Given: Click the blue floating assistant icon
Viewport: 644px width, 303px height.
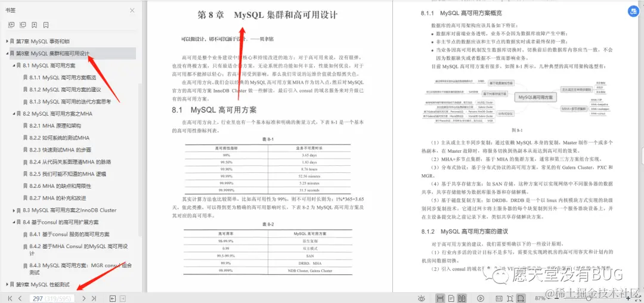Looking at the screenshot, I should click(x=633, y=13).
